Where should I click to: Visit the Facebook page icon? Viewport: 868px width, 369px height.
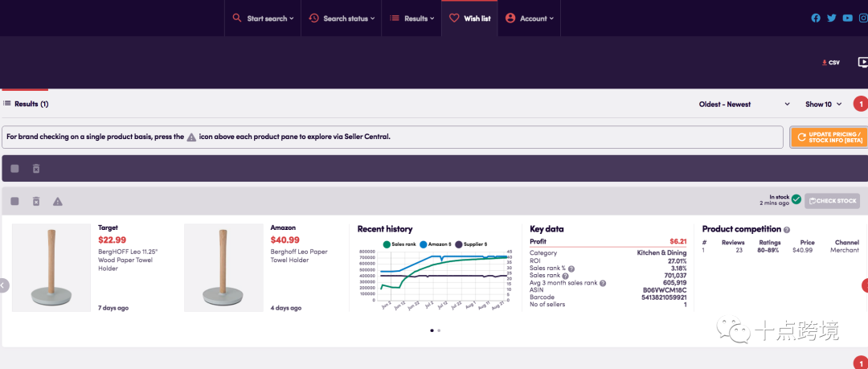coord(816,18)
